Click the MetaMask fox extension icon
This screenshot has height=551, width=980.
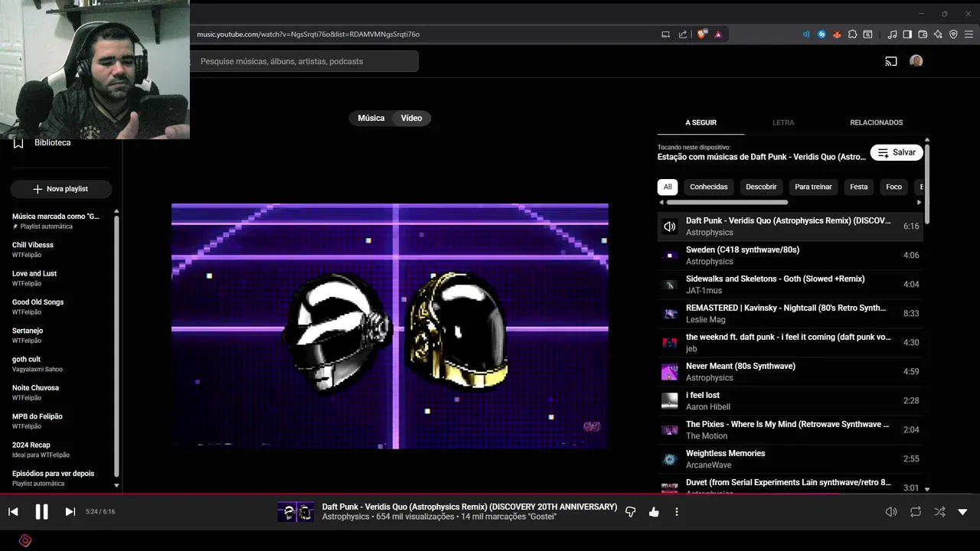(x=837, y=34)
